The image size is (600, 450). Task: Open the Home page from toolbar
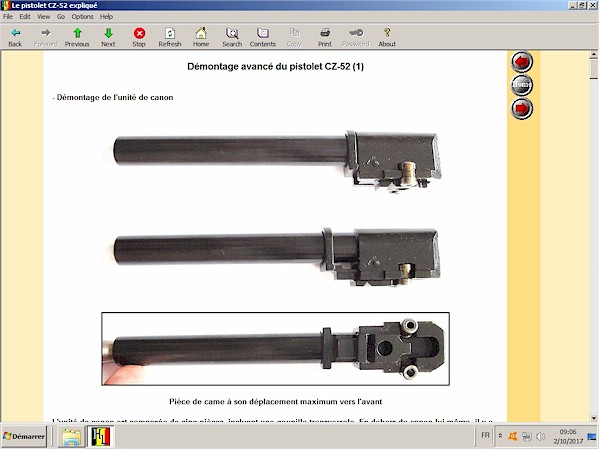click(201, 37)
